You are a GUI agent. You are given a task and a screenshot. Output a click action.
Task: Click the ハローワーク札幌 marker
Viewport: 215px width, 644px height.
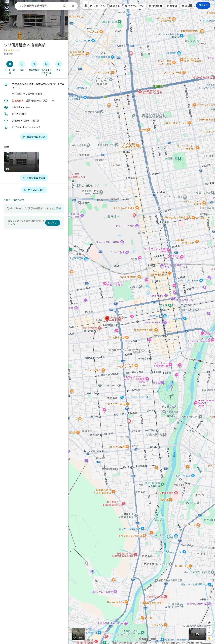[x=100, y=386]
